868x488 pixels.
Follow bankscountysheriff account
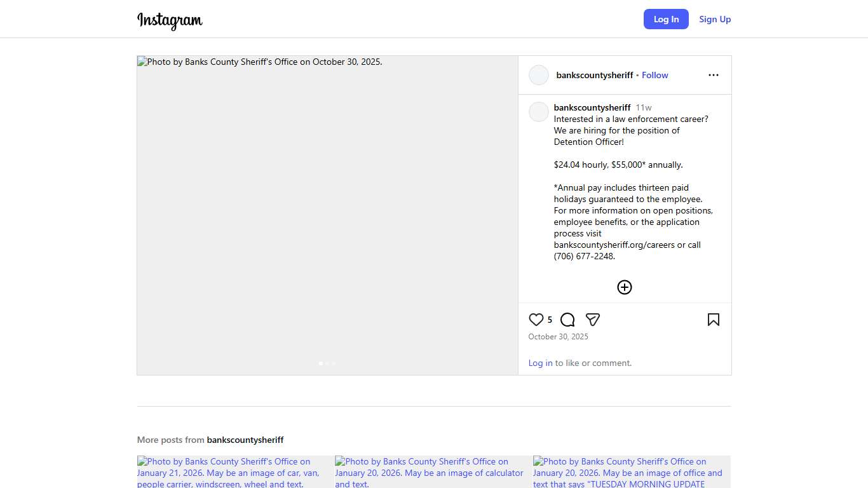pyautogui.click(x=654, y=75)
